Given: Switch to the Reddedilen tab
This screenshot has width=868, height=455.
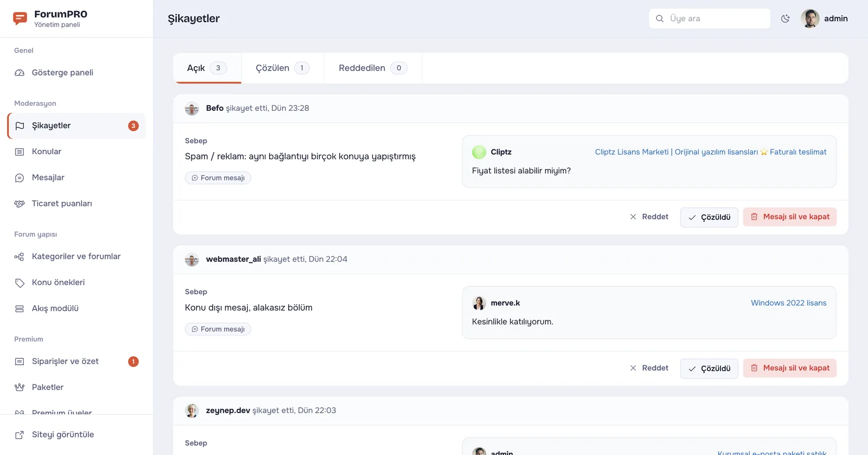Looking at the screenshot, I should [373, 68].
